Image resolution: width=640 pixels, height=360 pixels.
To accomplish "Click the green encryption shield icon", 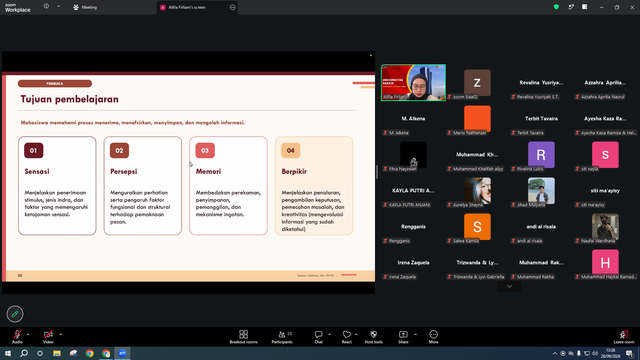I will pos(556,7).
